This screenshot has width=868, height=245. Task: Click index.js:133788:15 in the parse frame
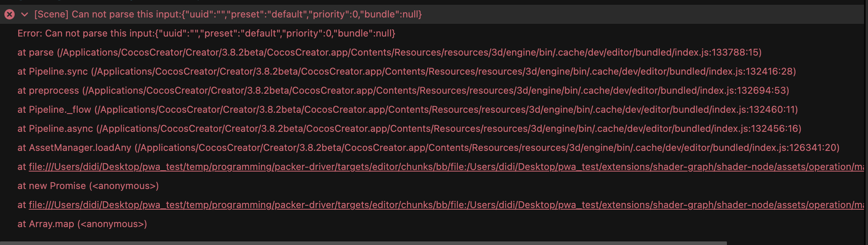[x=730, y=52]
